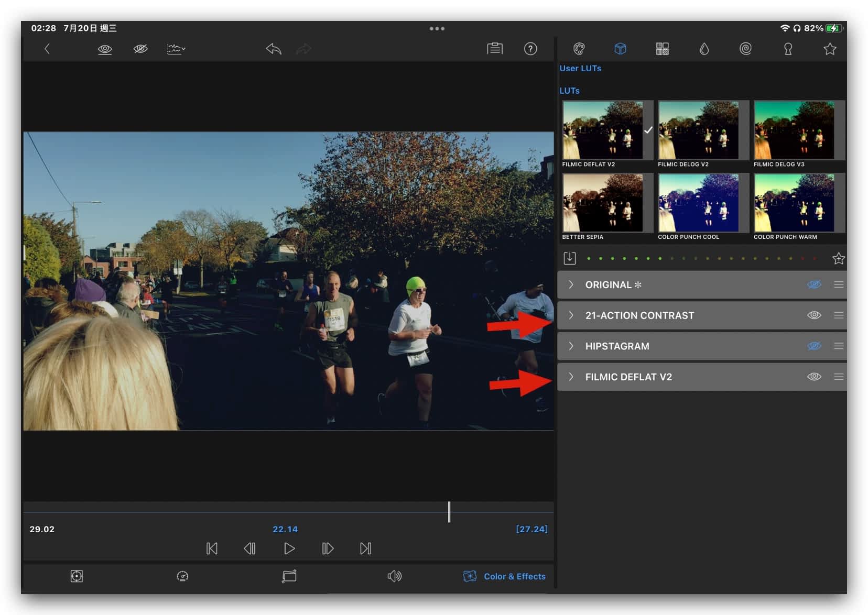
Task: Open the help question mark icon
Action: point(530,49)
